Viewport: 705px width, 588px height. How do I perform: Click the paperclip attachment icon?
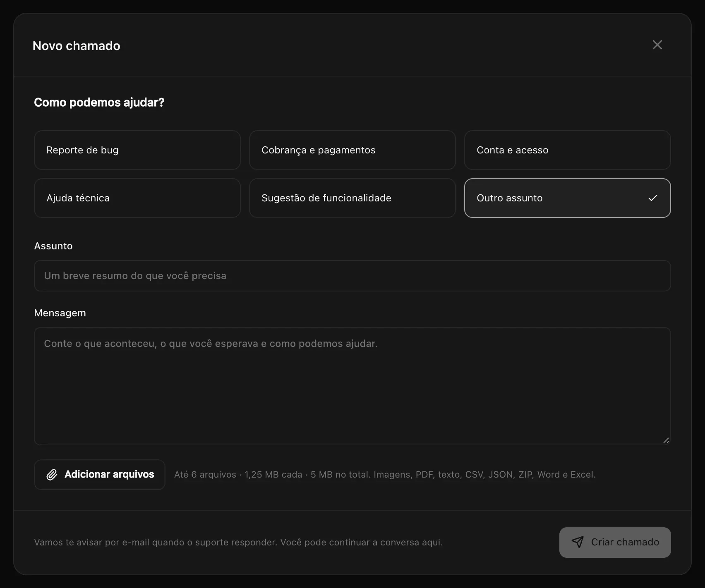(x=52, y=475)
